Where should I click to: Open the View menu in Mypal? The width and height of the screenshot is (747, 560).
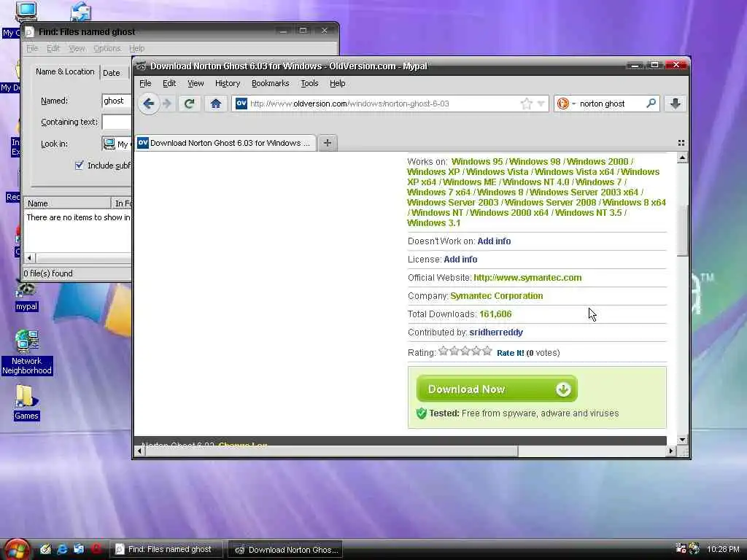[x=196, y=83]
